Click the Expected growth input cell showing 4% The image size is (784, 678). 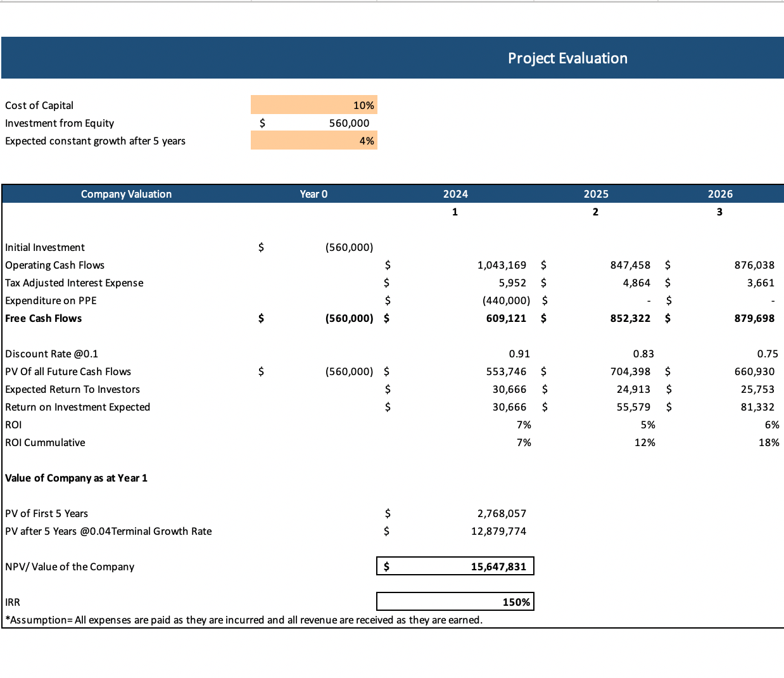coord(313,140)
